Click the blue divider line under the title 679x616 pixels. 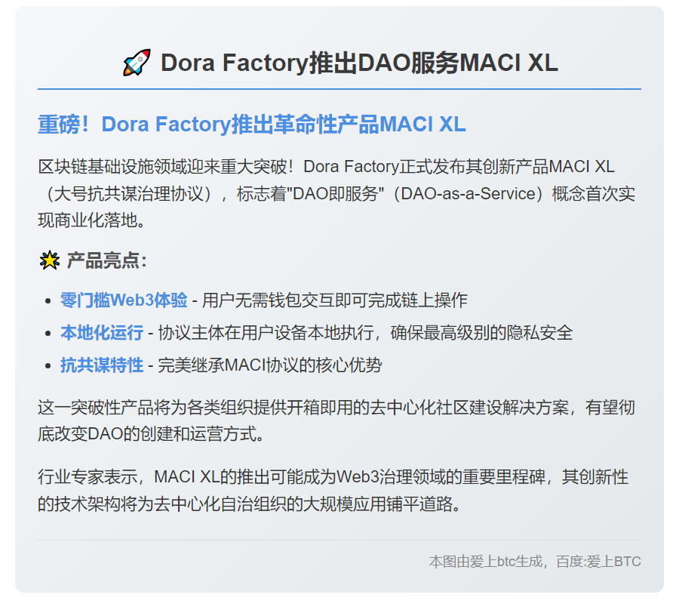coord(339,89)
